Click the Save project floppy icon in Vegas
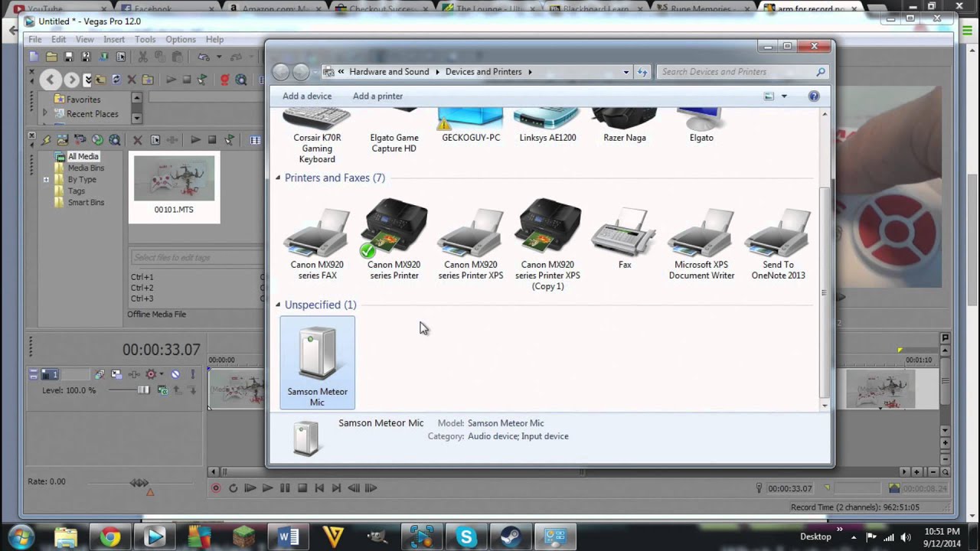980x551 pixels. coord(68,57)
